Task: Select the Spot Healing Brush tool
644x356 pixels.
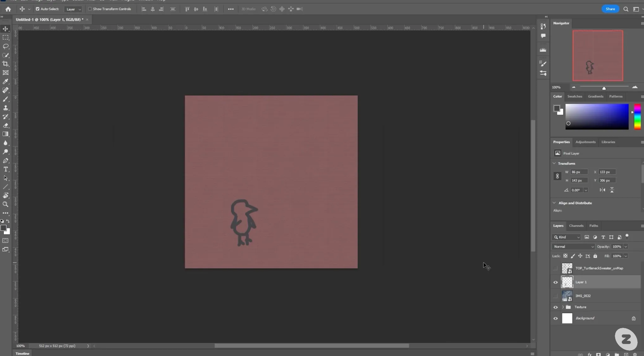Action: 6,90
